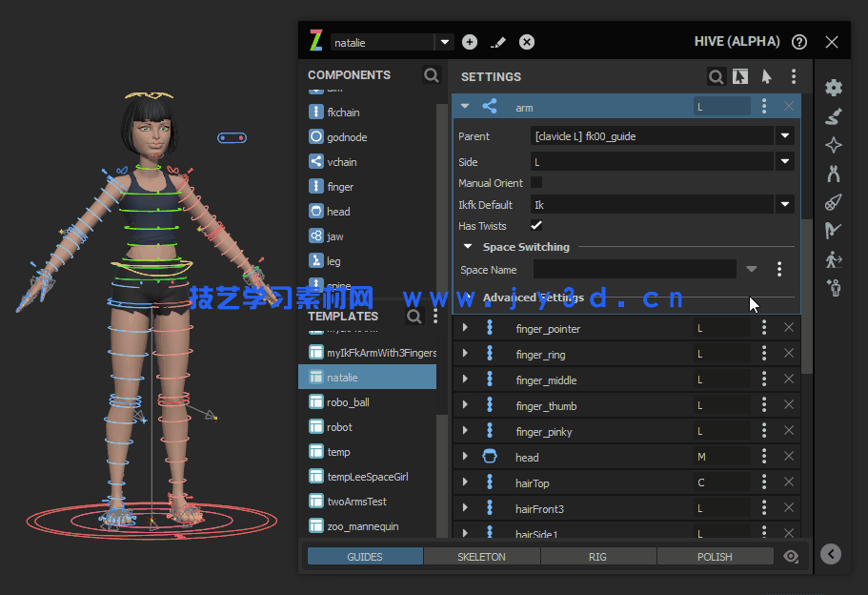Expand the finger_thumb component
This screenshot has width=868, height=595.
click(464, 404)
